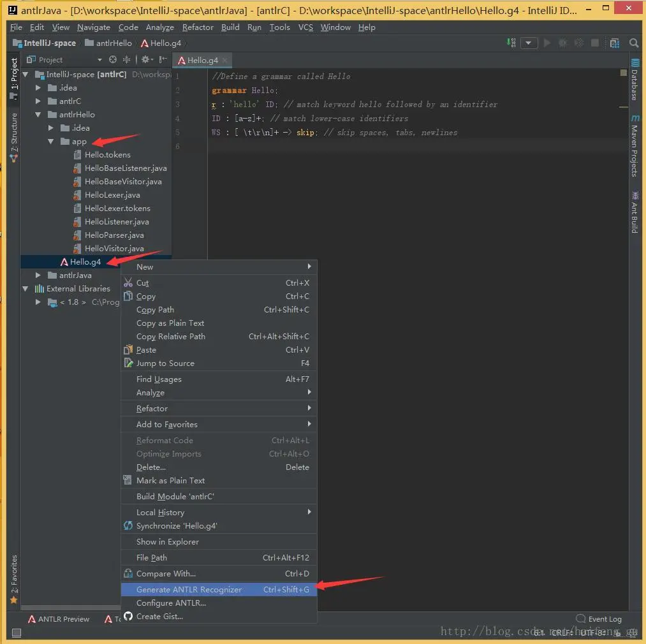The height and width of the screenshot is (644, 646).
Task: Click the Stop square icon
Action: pos(595,43)
